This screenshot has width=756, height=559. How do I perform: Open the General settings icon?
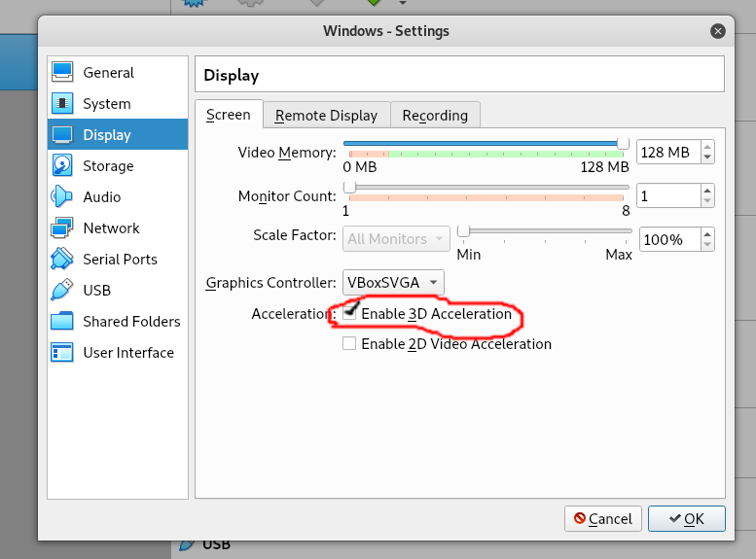click(x=62, y=72)
